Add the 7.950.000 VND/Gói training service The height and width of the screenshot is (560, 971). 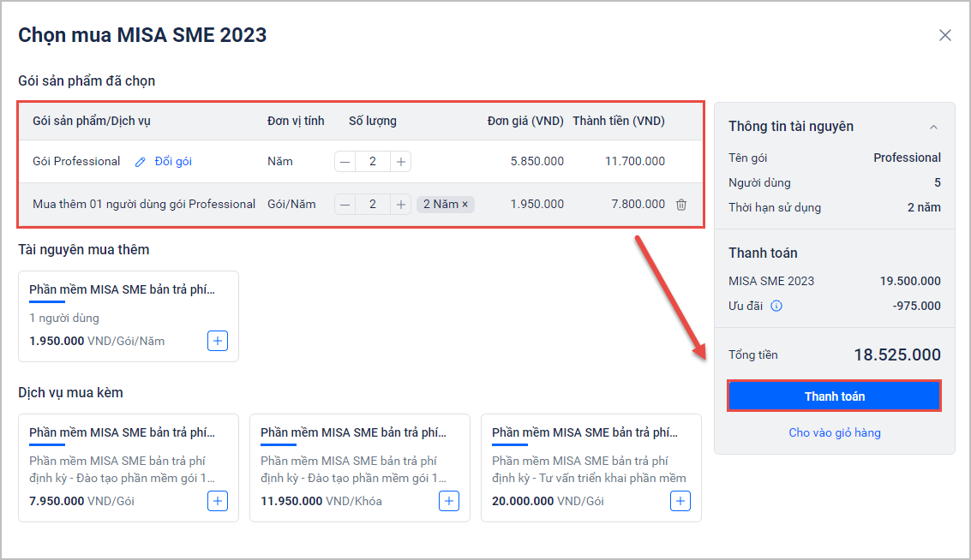click(218, 501)
